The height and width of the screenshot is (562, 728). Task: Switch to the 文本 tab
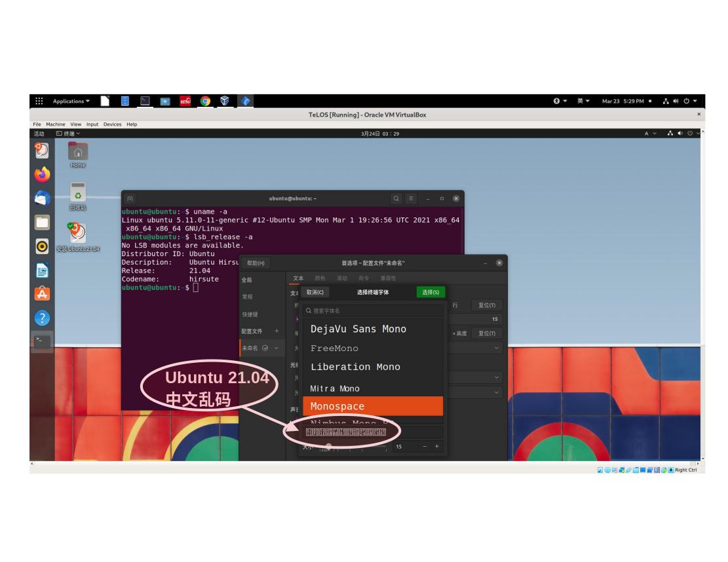(x=298, y=278)
